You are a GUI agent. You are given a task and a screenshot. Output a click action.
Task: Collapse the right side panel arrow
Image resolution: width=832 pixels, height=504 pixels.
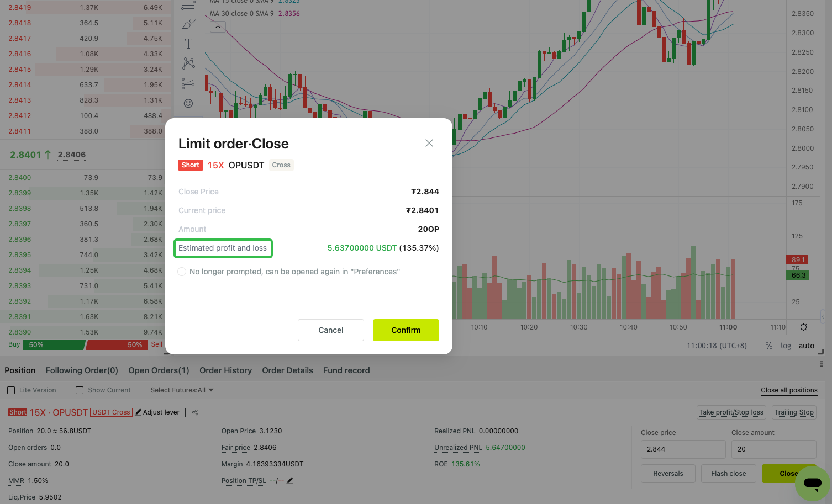click(823, 316)
